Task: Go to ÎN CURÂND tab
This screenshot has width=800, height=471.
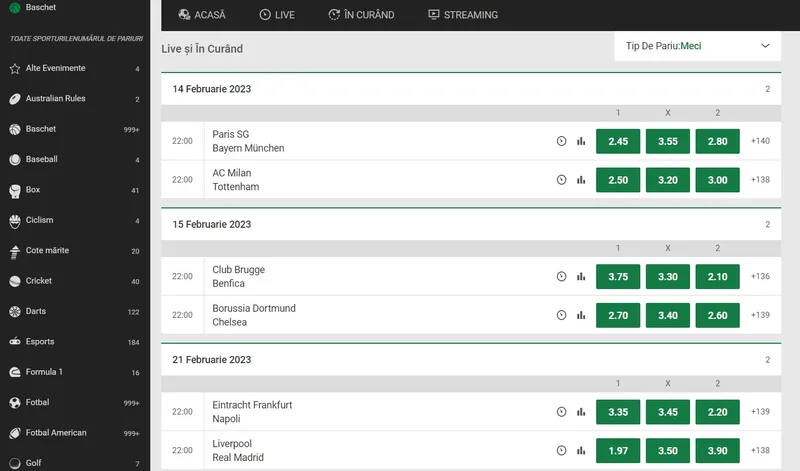Action: pyautogui.click(x=361, y=15)
